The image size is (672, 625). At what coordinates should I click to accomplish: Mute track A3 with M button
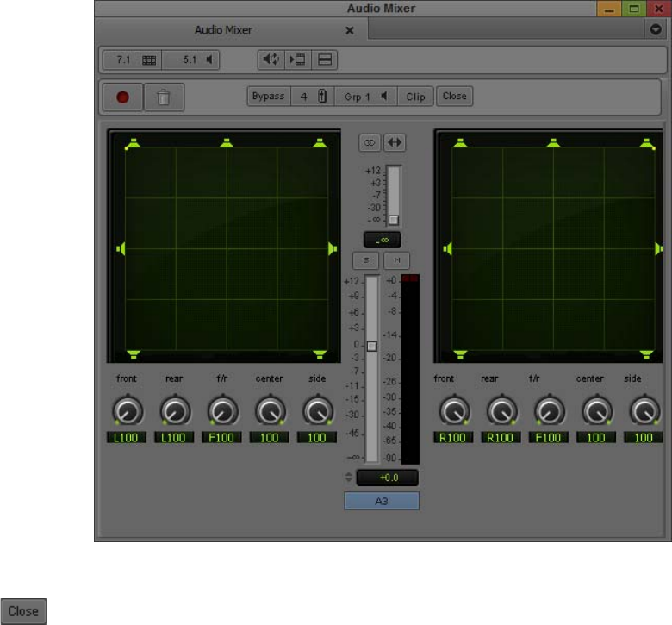pyautogui.click(x=397, y=260)
